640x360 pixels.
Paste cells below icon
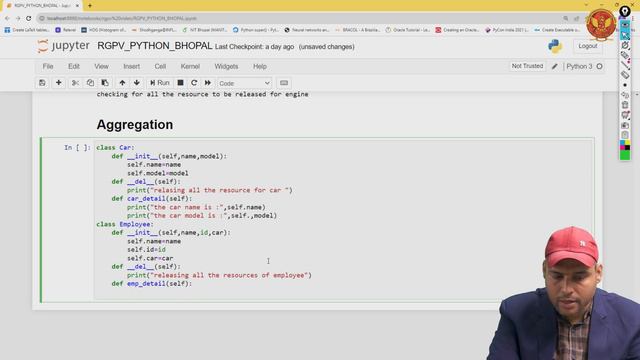coord(105,83)
